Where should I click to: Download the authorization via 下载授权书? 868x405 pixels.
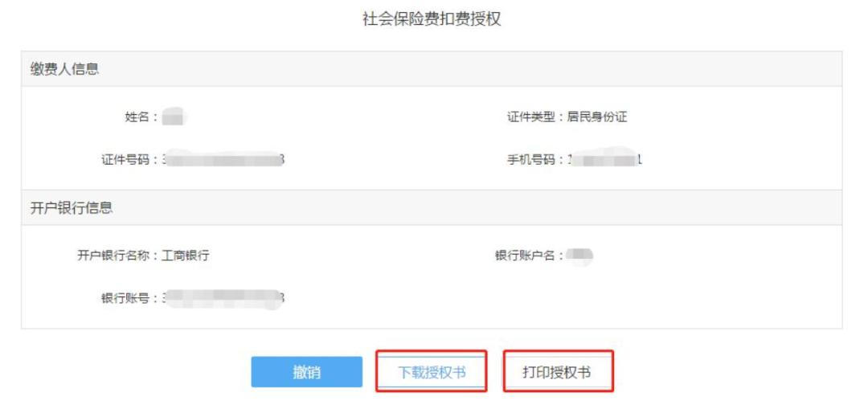click(432, 372)
